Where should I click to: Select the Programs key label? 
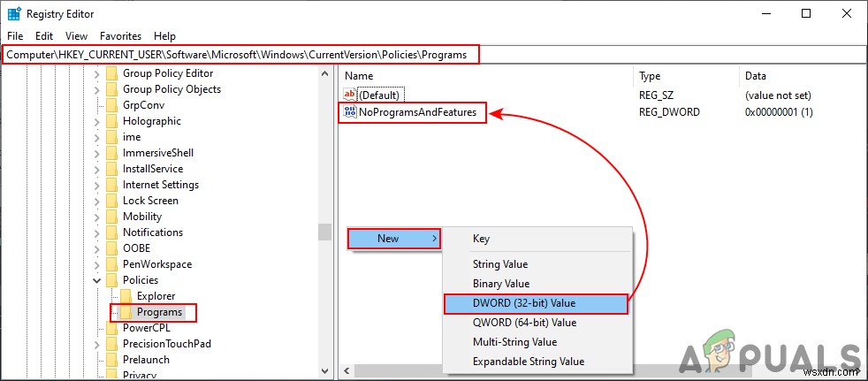click(159, 312)
